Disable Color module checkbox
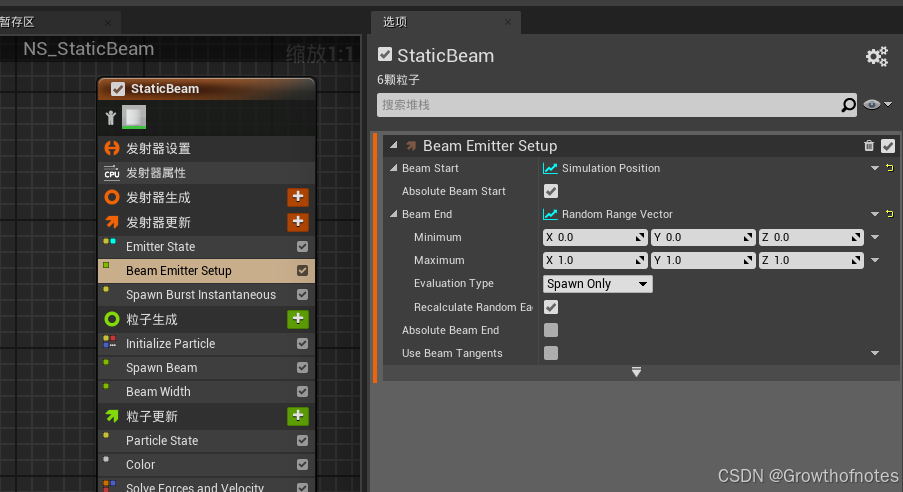 302,464
